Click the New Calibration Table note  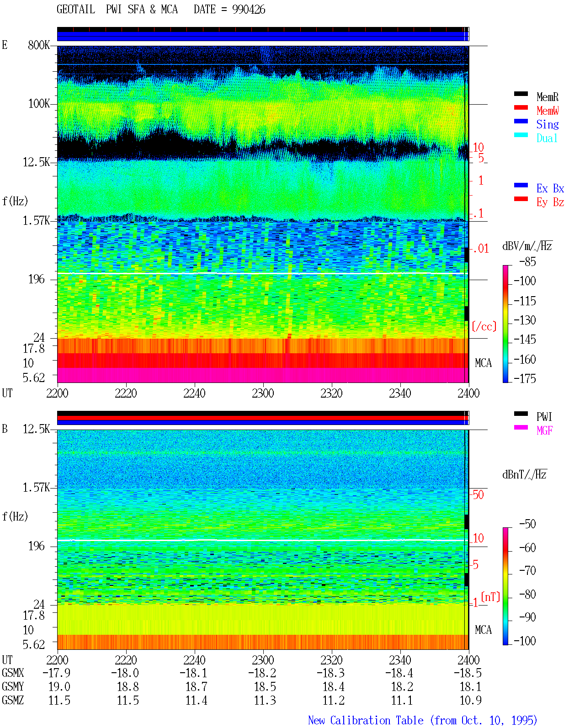pos(422,721)
